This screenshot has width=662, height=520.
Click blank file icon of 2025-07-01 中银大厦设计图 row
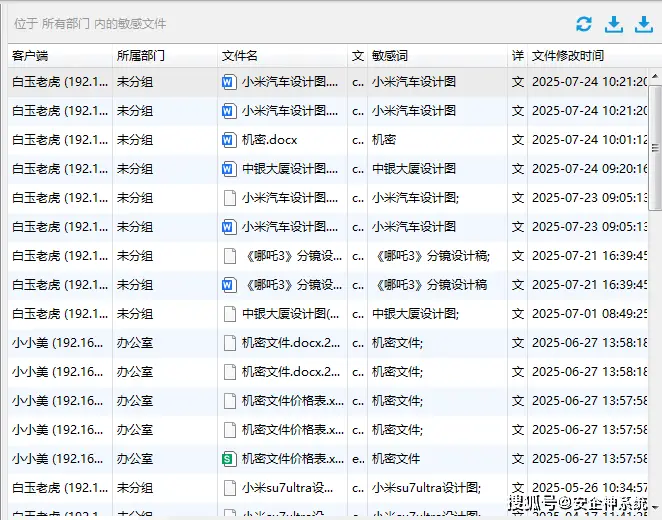[229, 314]
